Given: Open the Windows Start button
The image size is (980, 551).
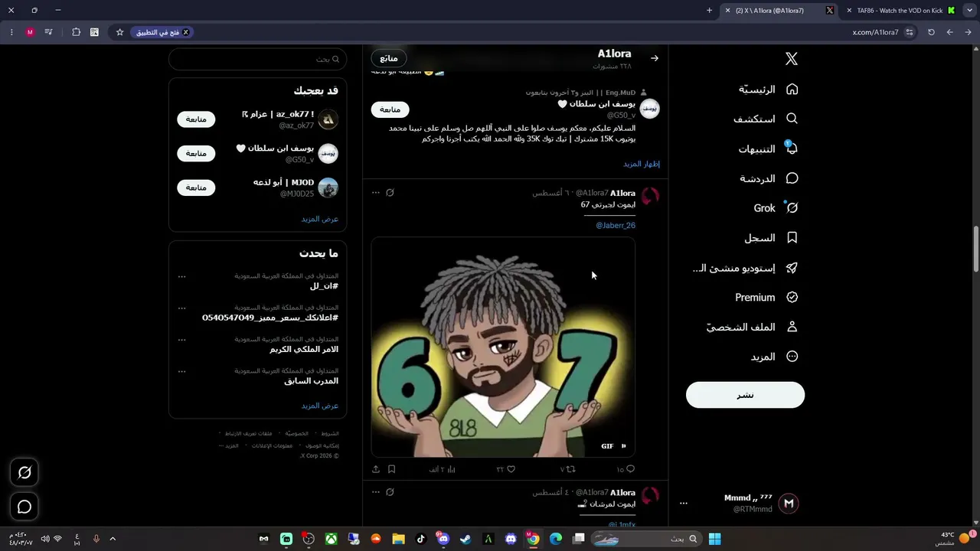Looking at the screenshot, I should point(714,539).
